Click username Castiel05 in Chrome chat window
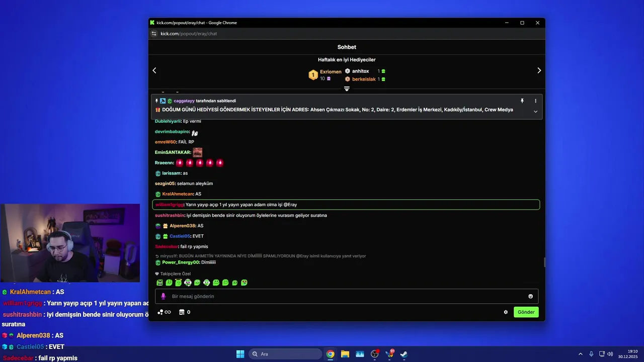 point(180,236)
